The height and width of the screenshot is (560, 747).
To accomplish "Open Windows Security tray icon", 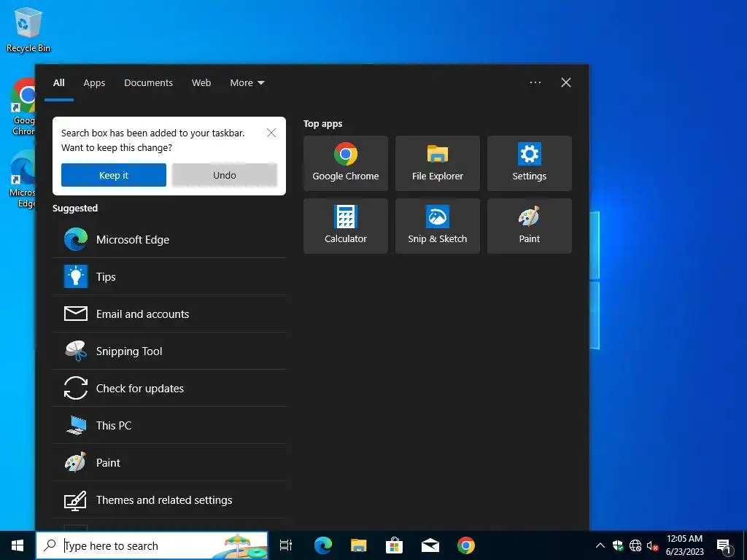I will [x=618, y=545].
